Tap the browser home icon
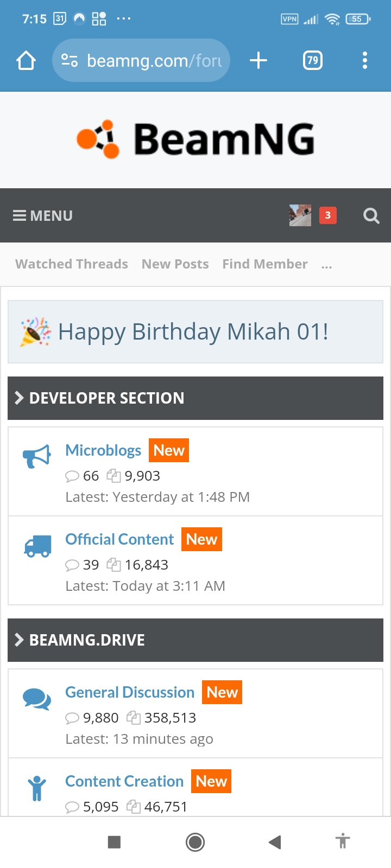391x868 pixels. (26, 60)
